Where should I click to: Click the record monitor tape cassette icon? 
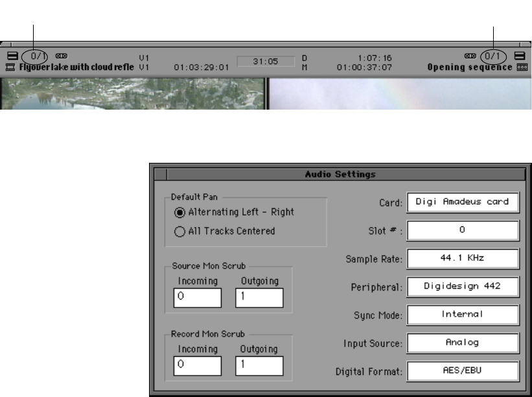tap(470, 56)
